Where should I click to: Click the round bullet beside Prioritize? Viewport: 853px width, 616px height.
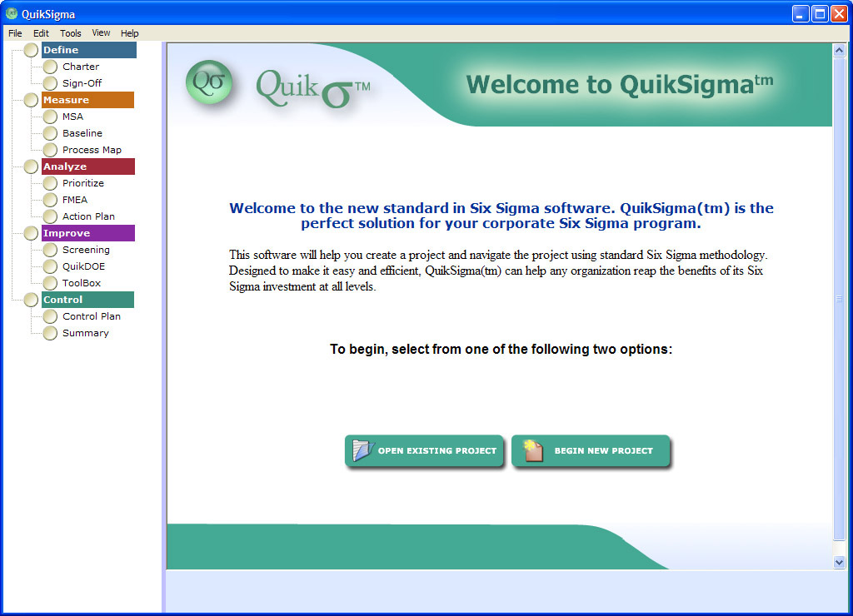click(50, 183)
